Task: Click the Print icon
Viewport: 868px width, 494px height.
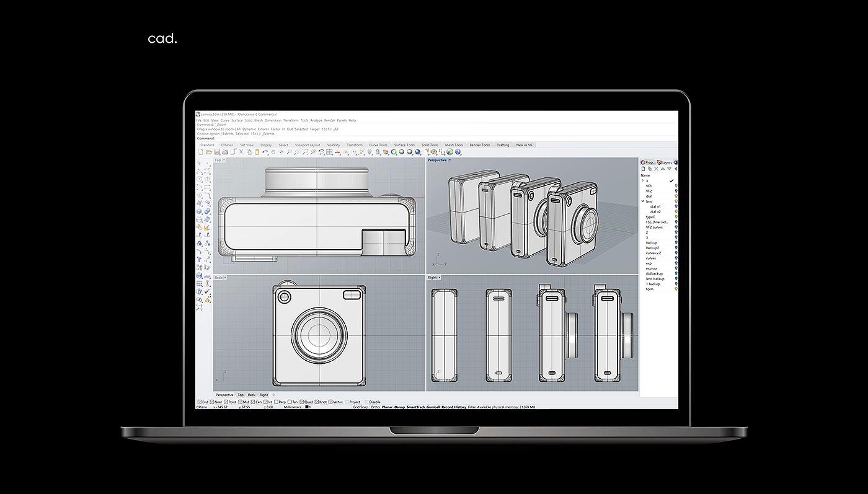Action: pos(225,152)
